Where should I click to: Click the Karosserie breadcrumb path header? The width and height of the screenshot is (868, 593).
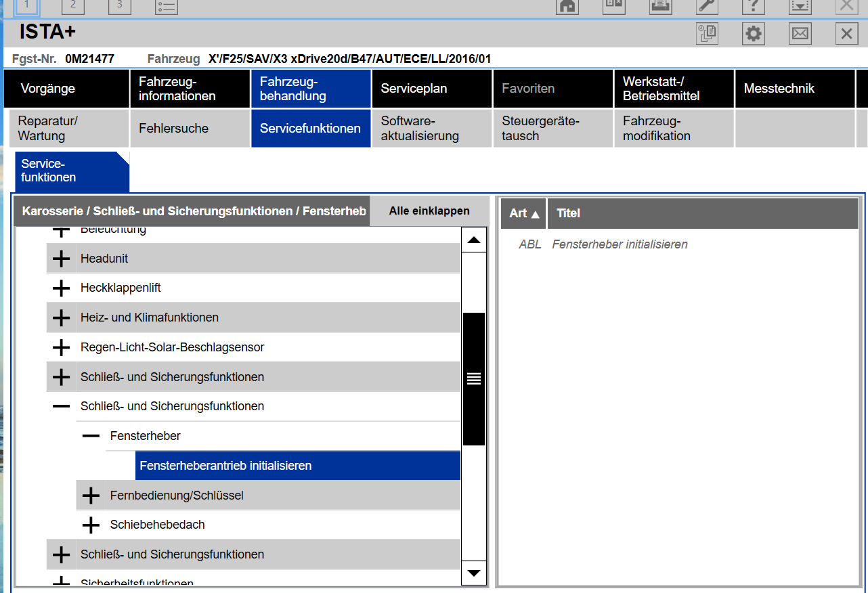(x=192, y=212)
